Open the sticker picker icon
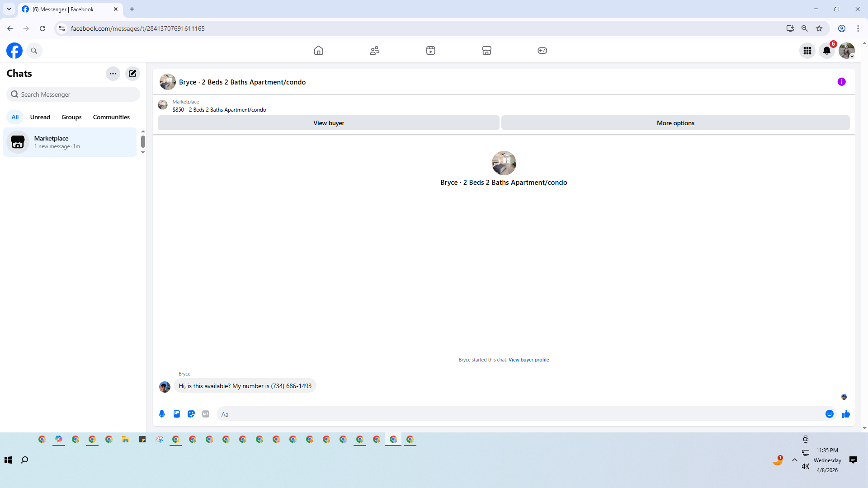The image size is (868, 488). point(191,414)
